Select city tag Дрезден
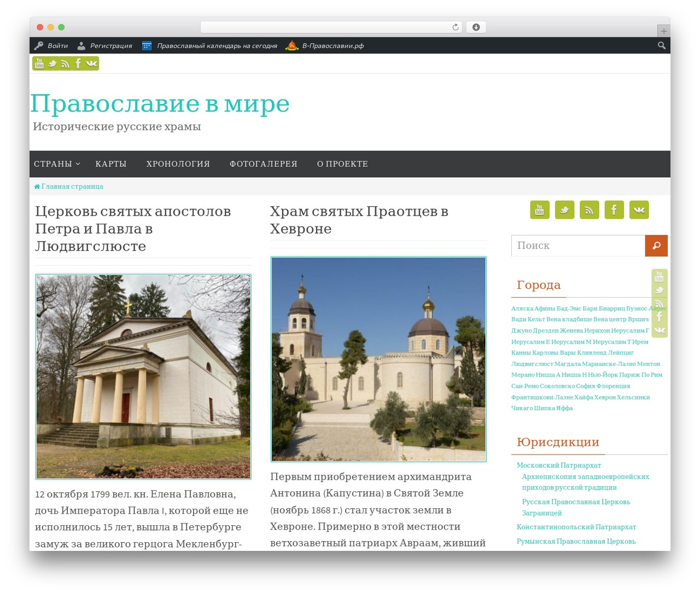 tap(545, 330)
